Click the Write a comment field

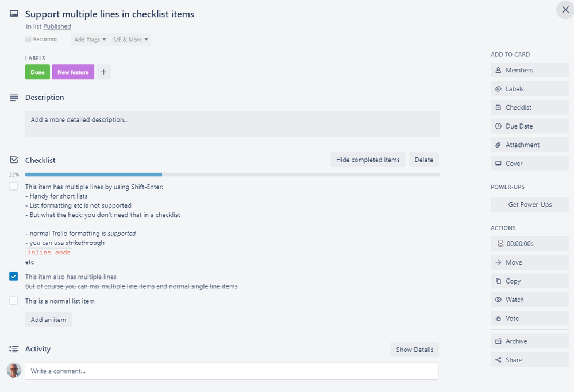[x=232, y=371]
